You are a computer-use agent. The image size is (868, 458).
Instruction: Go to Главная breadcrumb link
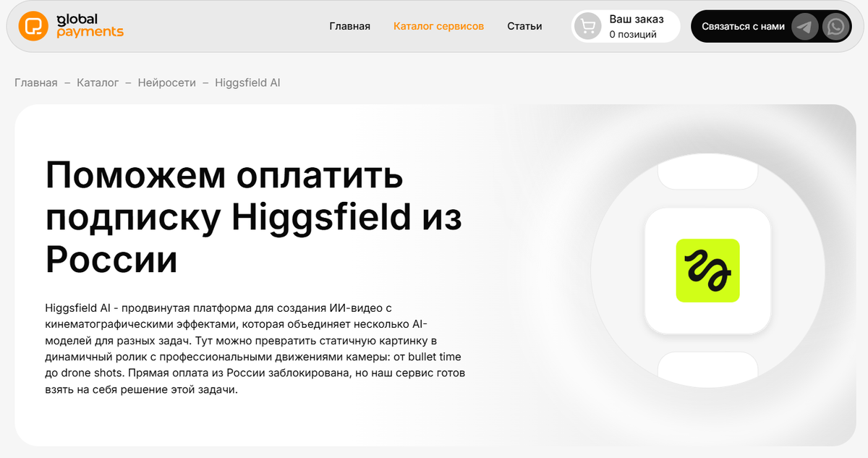pyautogui.click(x=35, y=82)
